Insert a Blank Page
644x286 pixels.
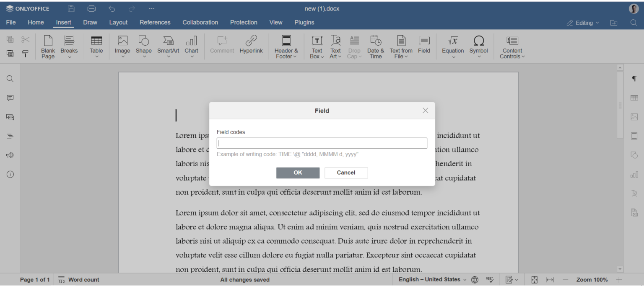pyautogui.click(x=48, y=46)
